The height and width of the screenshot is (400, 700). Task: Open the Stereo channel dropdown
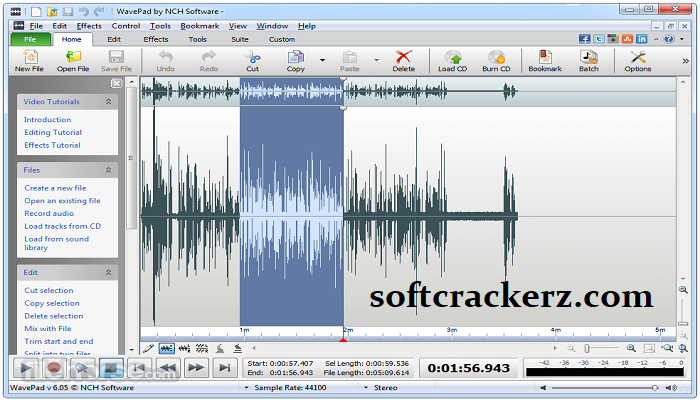pos(366,388)
